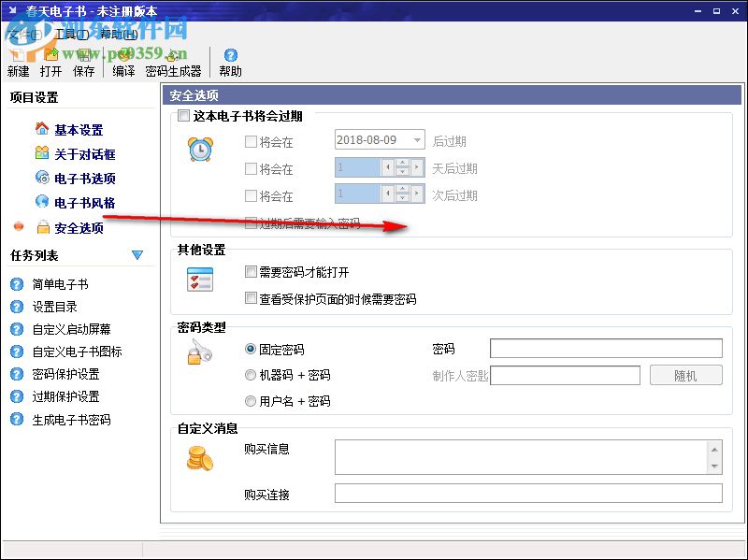The height and width of the screenshot is (560, 748).
Task: Click help icon beside 生成电子书密码
Action: pos(17,419)
